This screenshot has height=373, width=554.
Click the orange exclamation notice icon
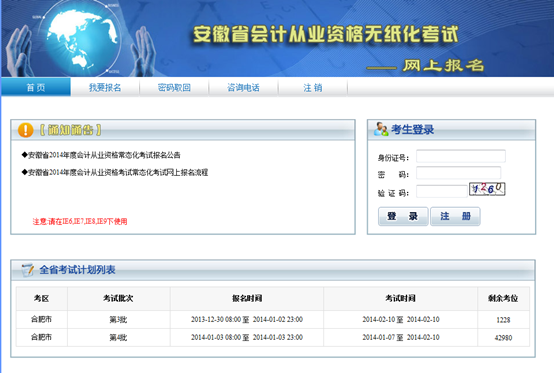coord(25,130)
